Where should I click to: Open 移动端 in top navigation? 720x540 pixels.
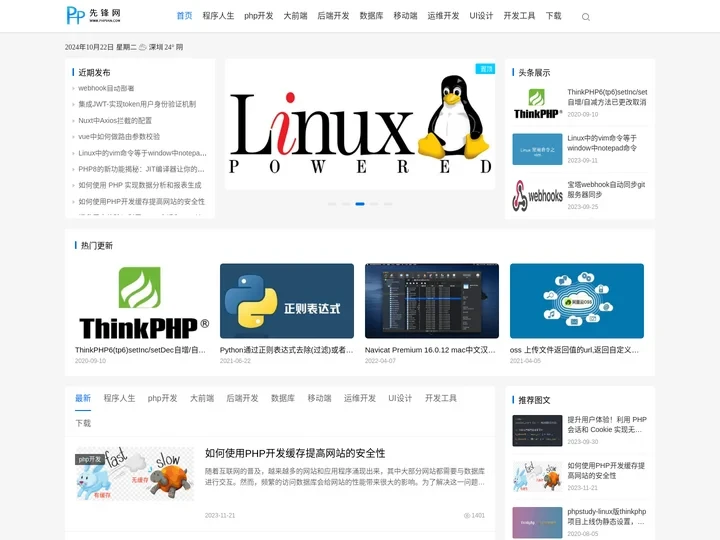pos(405,16)
